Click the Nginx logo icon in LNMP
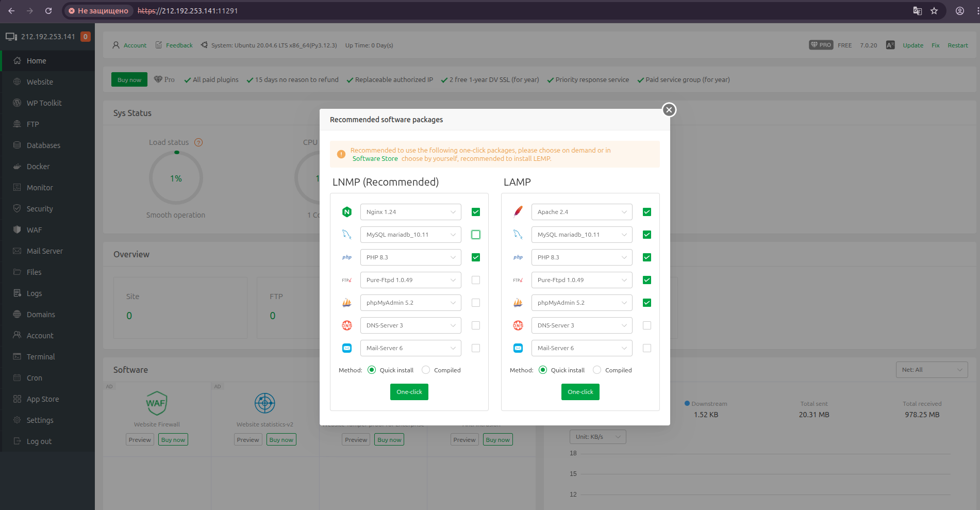 pos(347,212)
